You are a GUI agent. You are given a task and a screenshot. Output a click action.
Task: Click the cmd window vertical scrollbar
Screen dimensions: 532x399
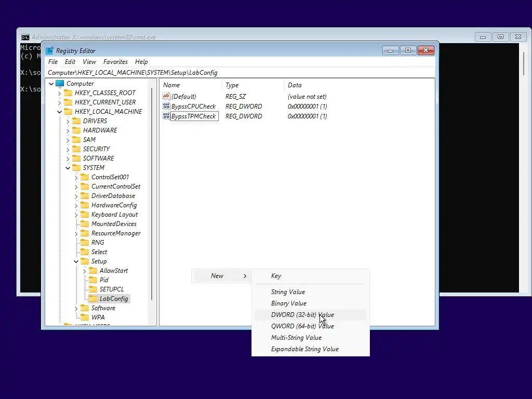pyautogui.click(x=525, y=63)
